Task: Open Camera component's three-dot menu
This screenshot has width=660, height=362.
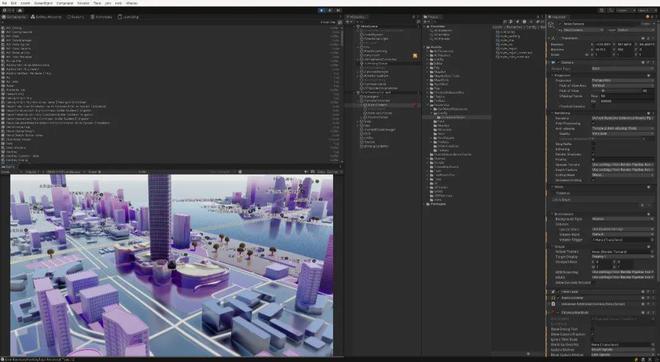Action: coord(655,62)
